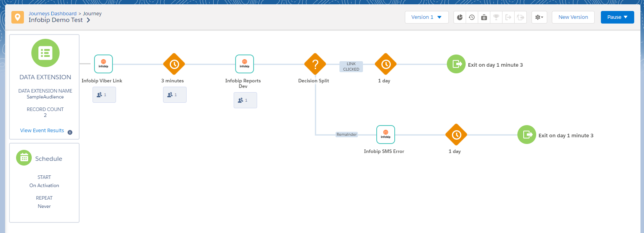This screenshot has width=644, height=233.
Task: Select the Infobip Reports Dev activity icon
Action: coord(245,64)
